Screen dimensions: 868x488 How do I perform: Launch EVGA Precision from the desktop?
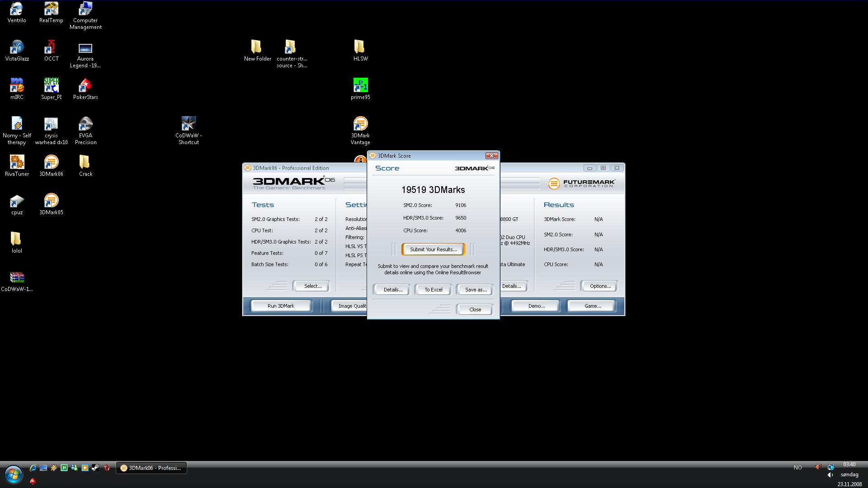(x=85, y=131)
